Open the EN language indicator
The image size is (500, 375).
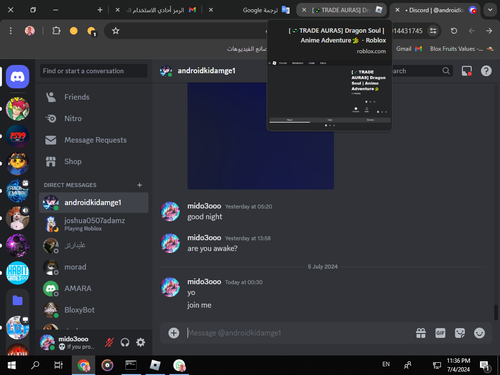[386, 364]
